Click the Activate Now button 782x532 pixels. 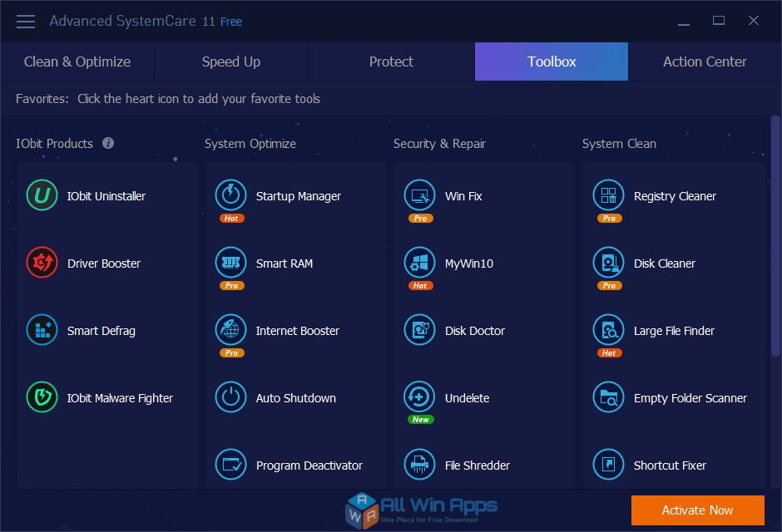click(x=698, y=510)
